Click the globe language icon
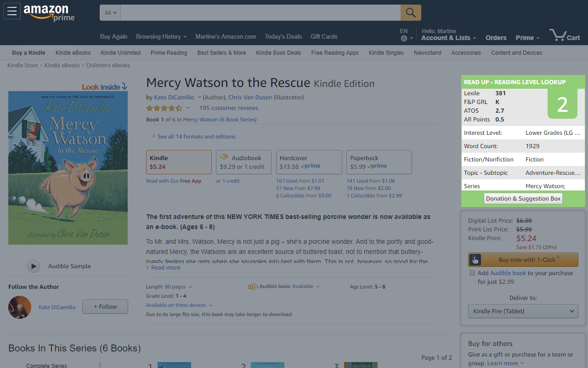The height and width of the screenshot is (368, 588). click(404, 39)
